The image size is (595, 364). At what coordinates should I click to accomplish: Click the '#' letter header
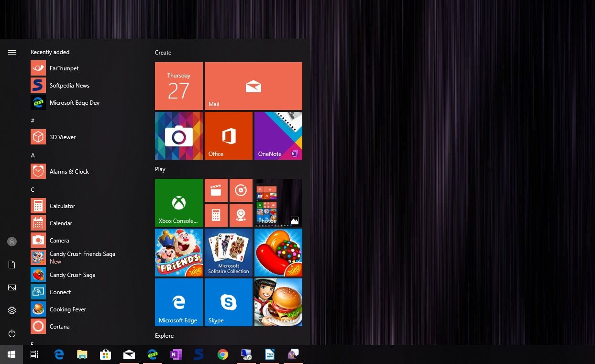pos(33,121)
